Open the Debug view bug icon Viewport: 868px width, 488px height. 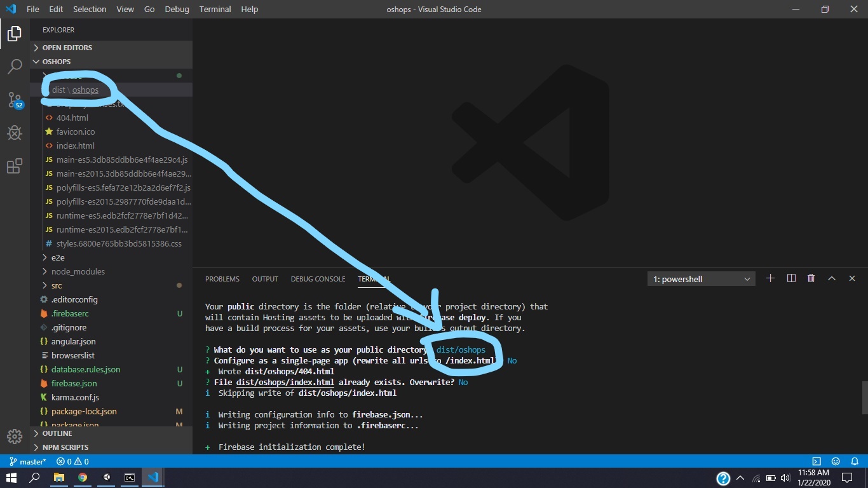pyautogui.click(x=15, y=133)
